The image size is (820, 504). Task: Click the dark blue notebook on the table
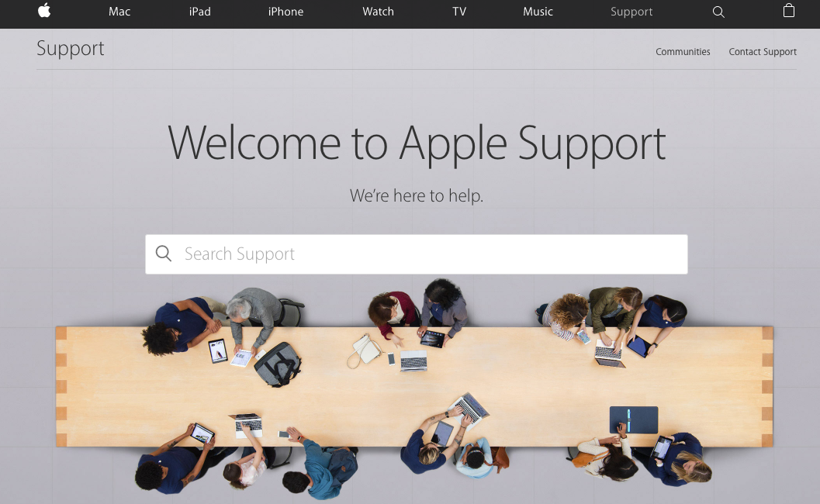pyautogui.click(x=634, y=419)
